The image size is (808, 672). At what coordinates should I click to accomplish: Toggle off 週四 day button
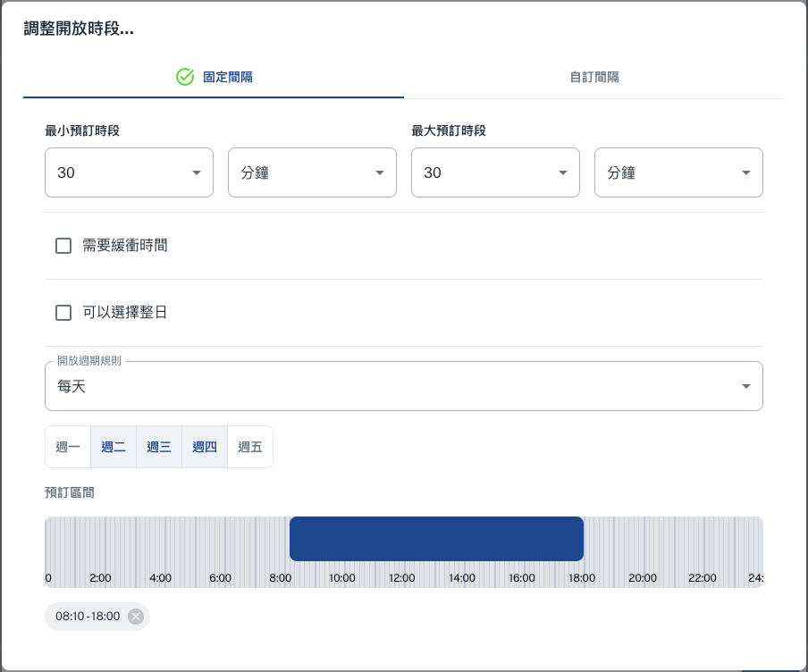click(205, 447)
